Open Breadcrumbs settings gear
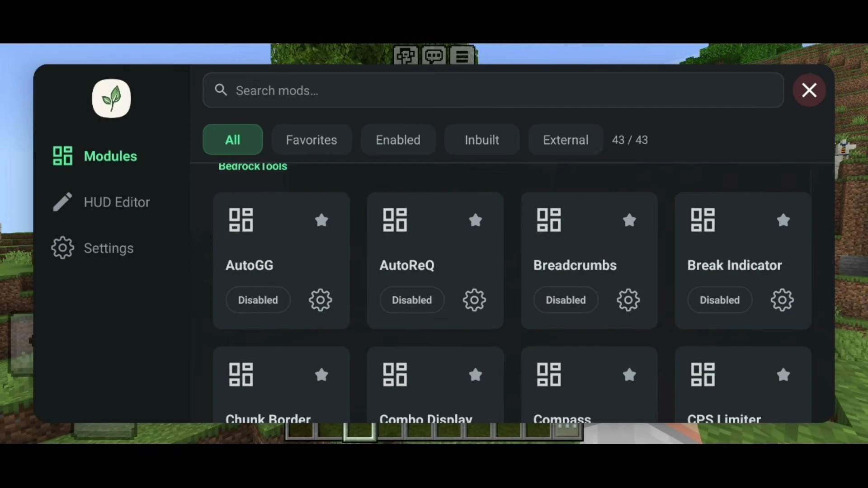 click(628, 300)
